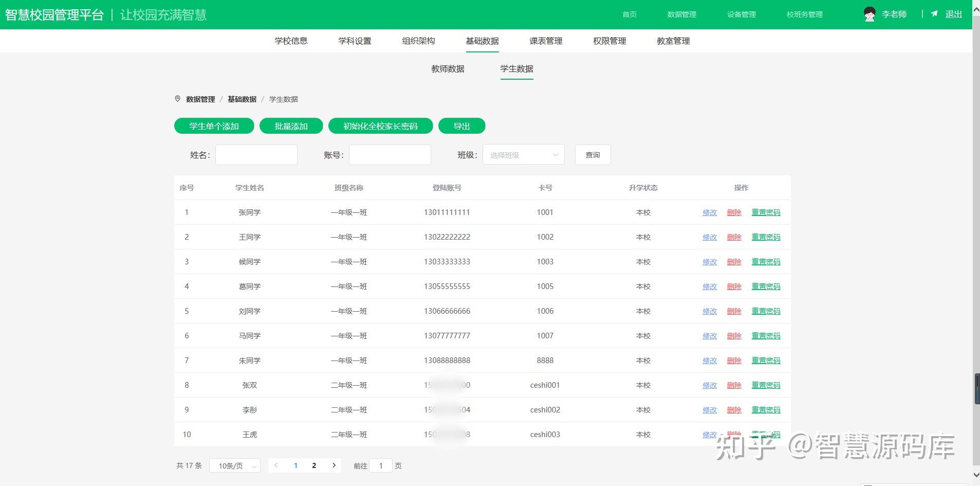
Task: Open 数据管理 in top navigation
Action: tap(682, 14)
